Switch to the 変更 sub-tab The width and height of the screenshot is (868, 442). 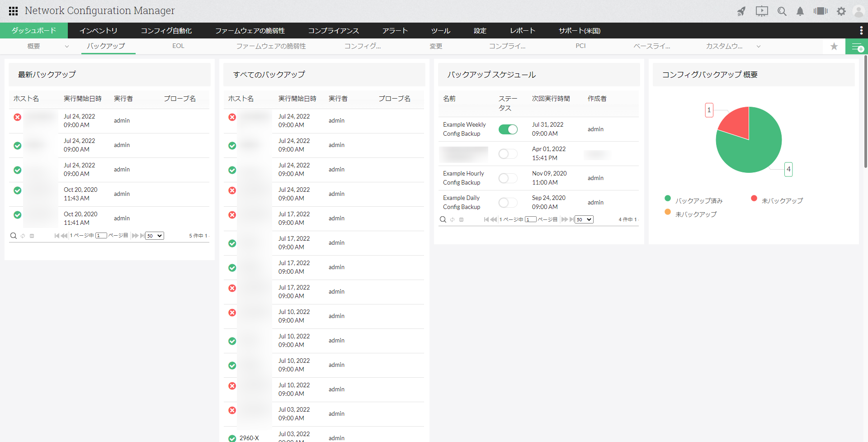[x=436, y=46]
